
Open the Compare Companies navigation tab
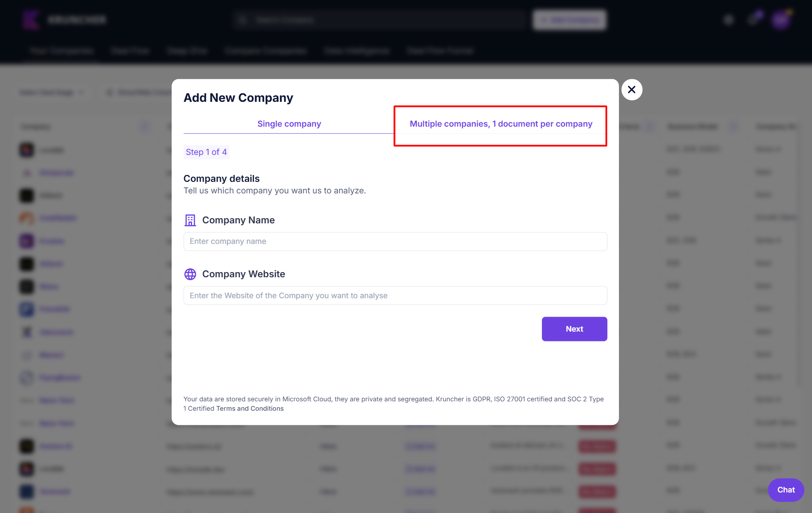click(x=265, y=51)
